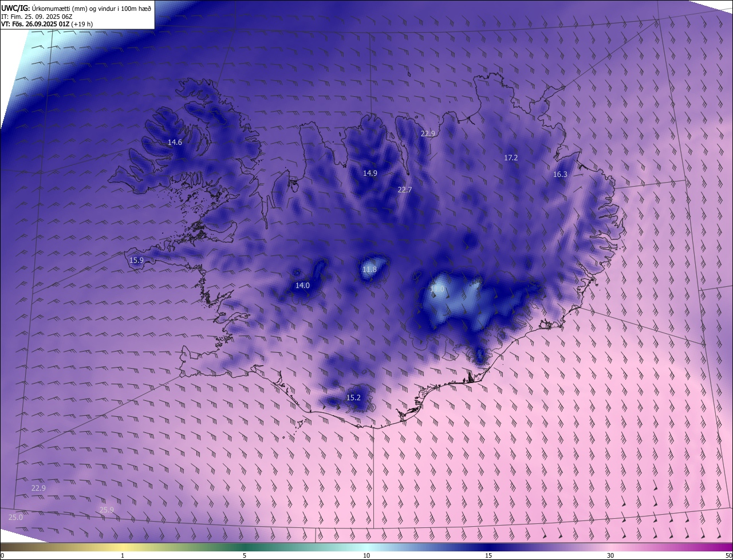Click the colorbar tick label '50'
733x560 pixels.
(728, 555)
